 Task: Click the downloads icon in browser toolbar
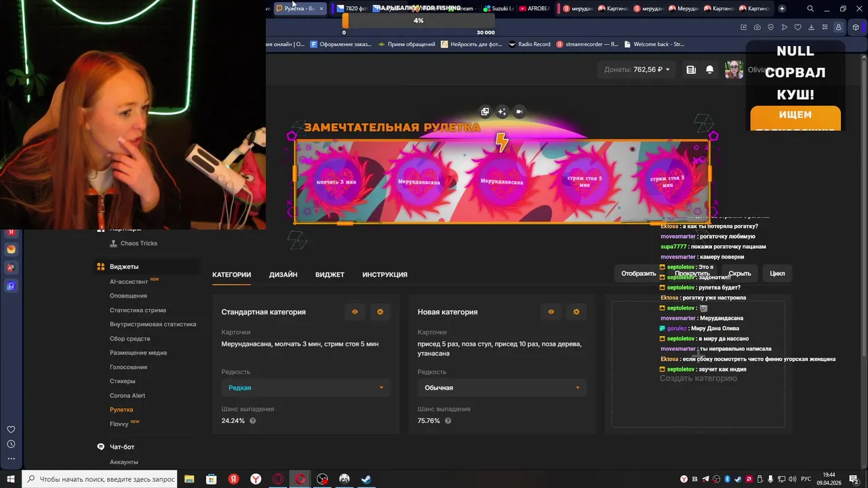click(811, 27)
